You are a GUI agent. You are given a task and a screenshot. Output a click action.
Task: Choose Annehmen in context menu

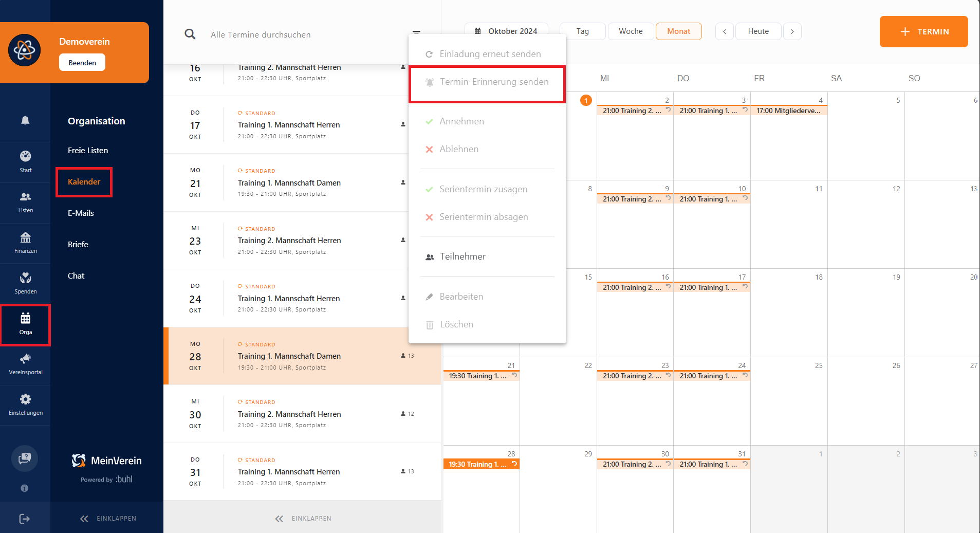click(x=487, y=121)
